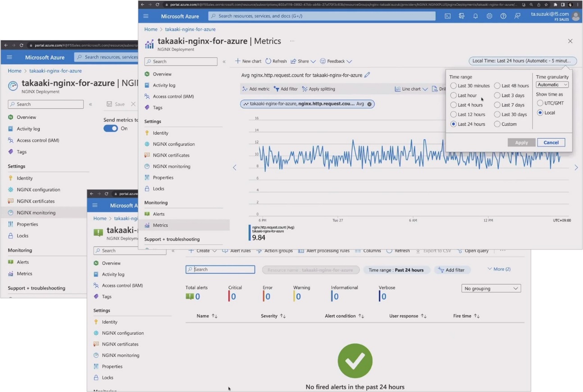Open the Local Time: Last 24 hours picker

[x=523, y=61]
